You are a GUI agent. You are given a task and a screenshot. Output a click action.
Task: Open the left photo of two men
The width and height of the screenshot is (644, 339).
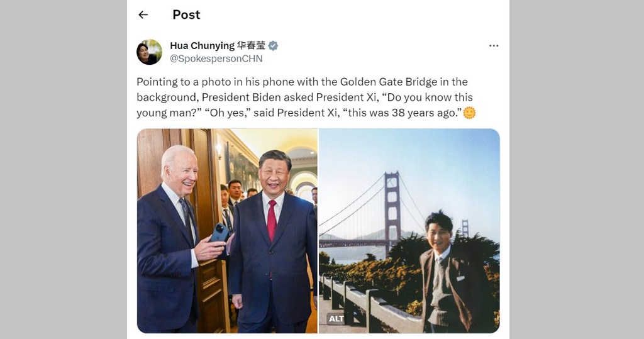click(227, 231)
